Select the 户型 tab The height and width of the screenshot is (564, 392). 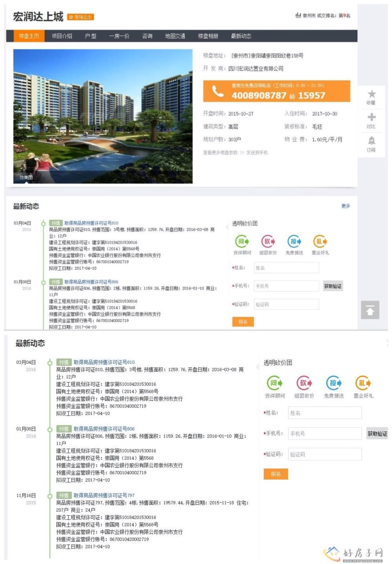pos(91,36)
